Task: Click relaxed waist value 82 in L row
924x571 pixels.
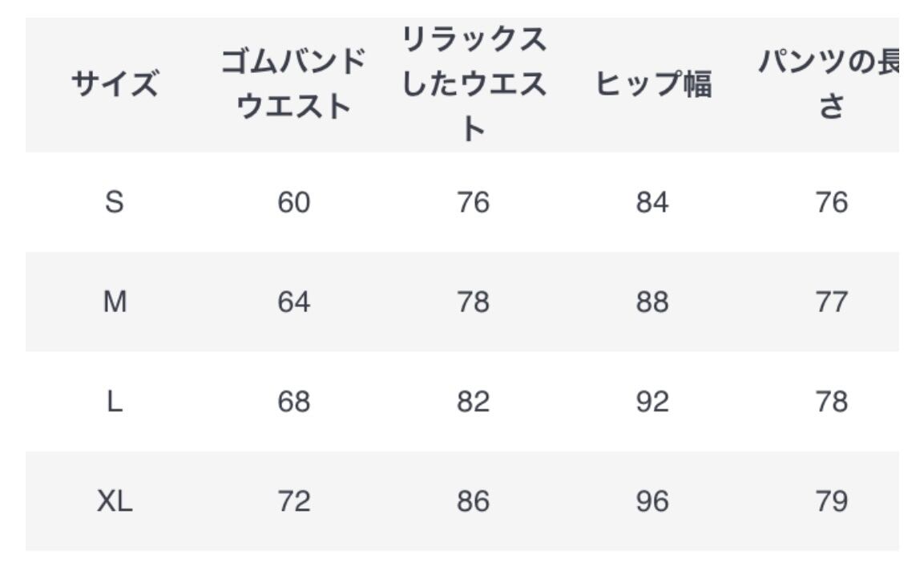Action: tap(473, 402)
